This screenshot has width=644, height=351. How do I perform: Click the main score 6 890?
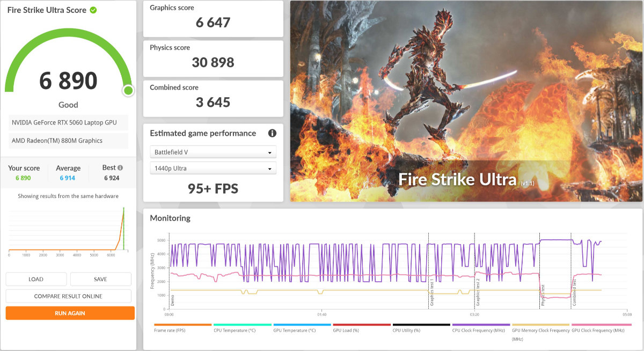click(68, 81)
